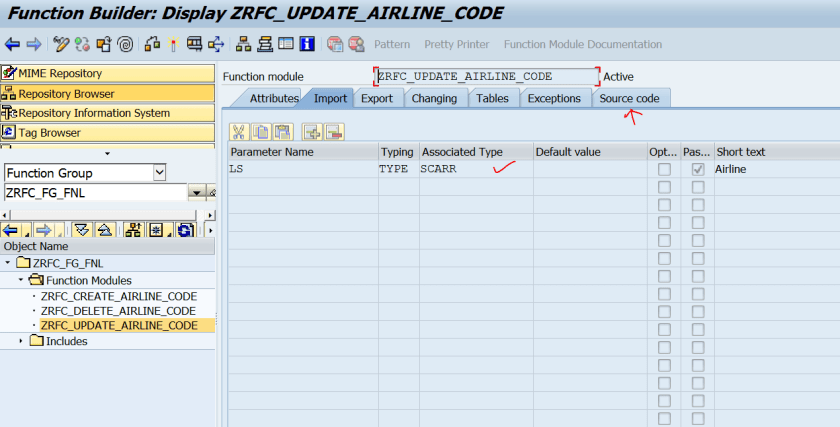840x427 pixels.
Task: Open the Tables tab
Action: [x=492, y=99]
